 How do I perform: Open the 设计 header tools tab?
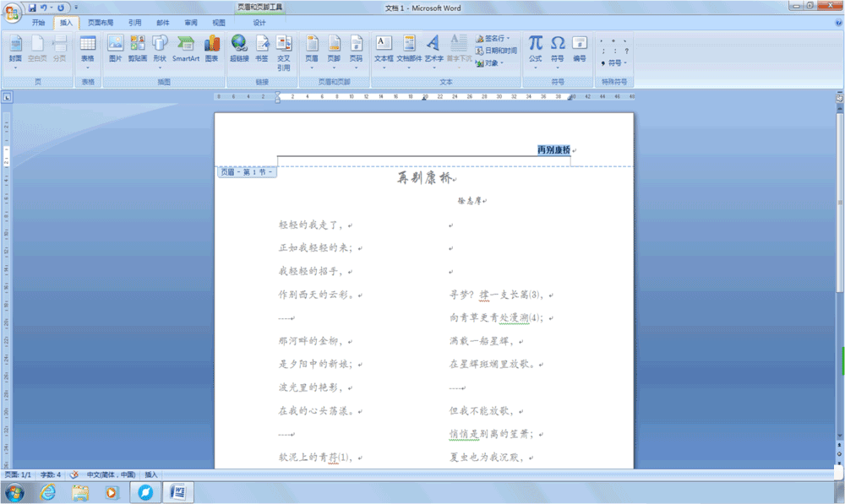[x=259, y=23]
